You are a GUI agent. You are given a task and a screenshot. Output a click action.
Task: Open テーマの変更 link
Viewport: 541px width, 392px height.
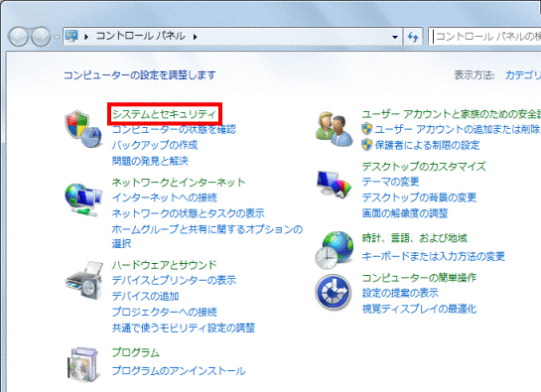(390, 182)
